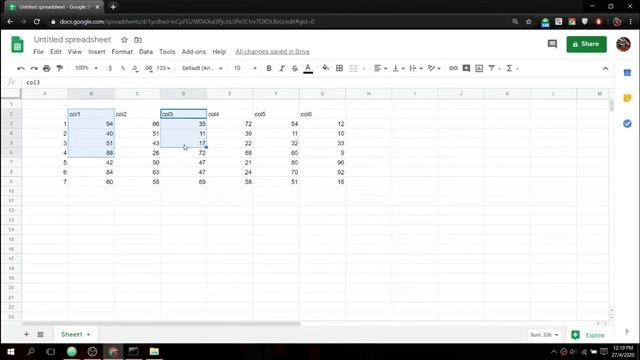Open vertical align dropdown
The image size is (640, 360).
[398, 69]
